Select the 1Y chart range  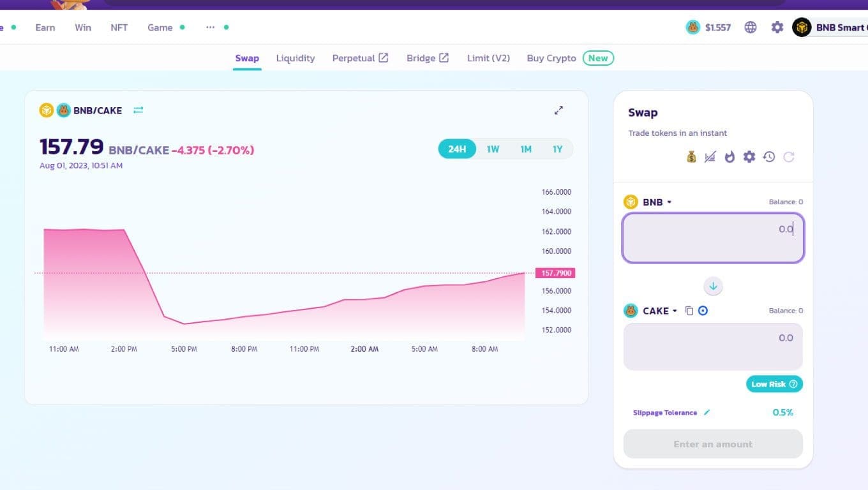557,149
